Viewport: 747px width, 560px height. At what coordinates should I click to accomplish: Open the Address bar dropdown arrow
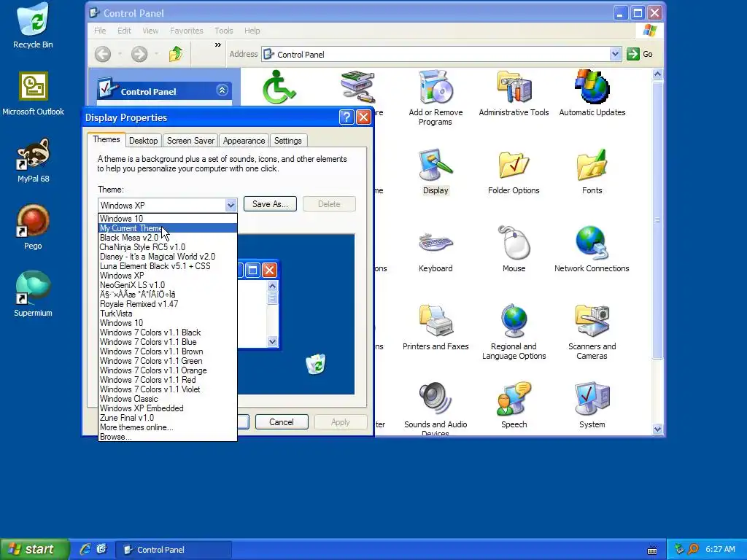tap(614, 54)
